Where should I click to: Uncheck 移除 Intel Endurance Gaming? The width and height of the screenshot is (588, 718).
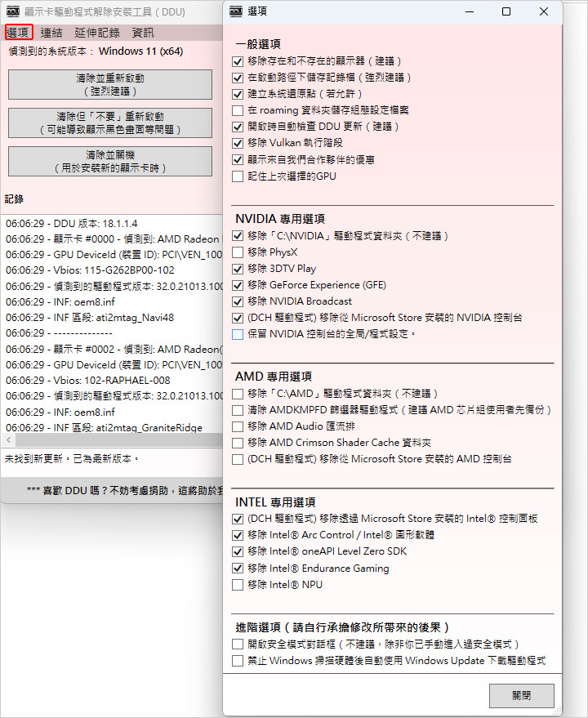pos(237,569)
